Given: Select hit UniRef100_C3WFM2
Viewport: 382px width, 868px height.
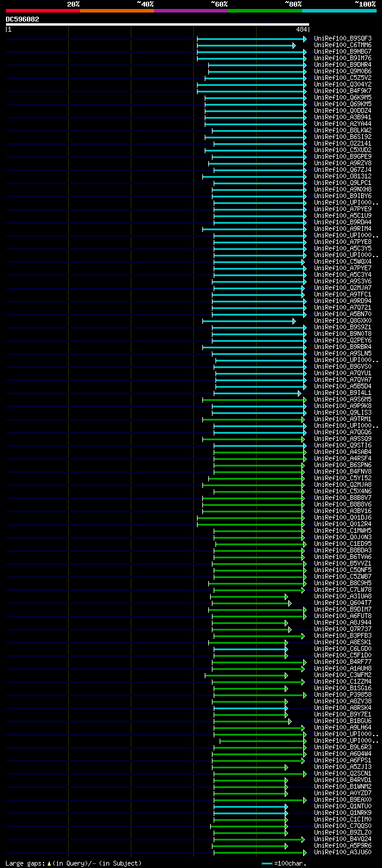Looking at the screenshot, I should pos(343,675).
